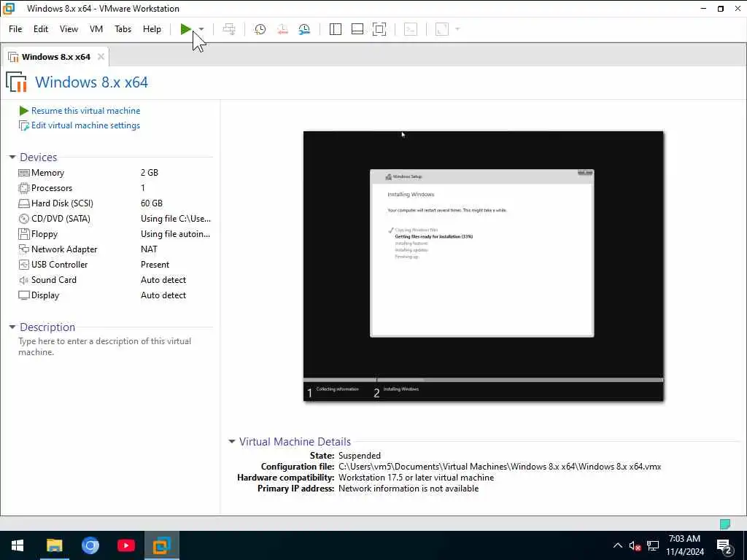The height and width of the screenshot is (560, 747).
Task: Toggle the thumbnail bar view icon
Action: (x=357, y=29)
